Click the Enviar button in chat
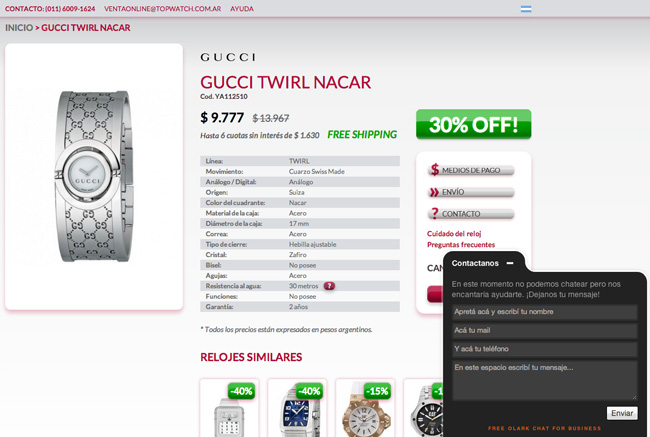The width and height of the screenshot is (650, 437). coord(622,413)
